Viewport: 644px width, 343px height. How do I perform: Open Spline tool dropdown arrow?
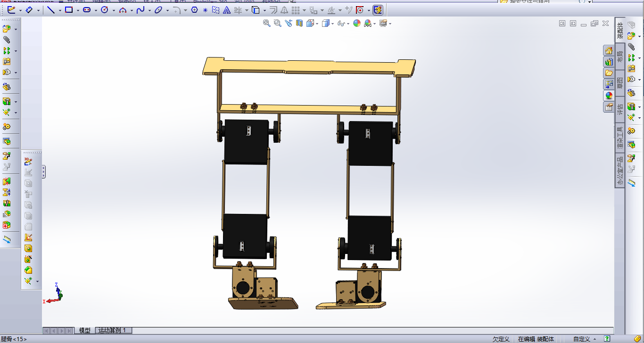point(149,10)
